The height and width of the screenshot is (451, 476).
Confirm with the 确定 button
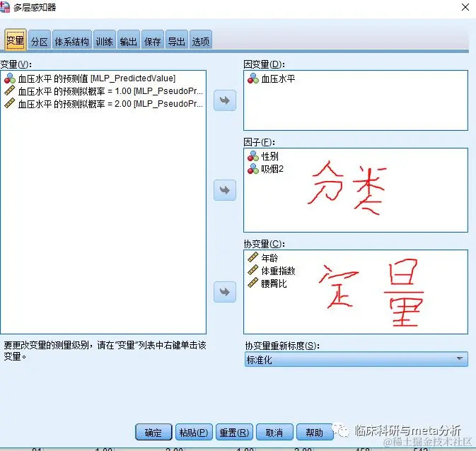click(x=153, y=432)
